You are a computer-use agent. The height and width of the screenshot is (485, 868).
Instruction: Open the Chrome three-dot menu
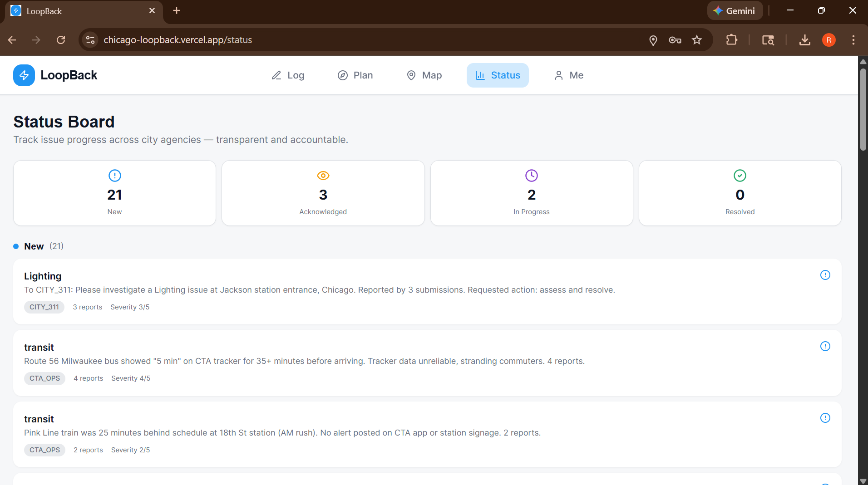click(x=853, y=40)
